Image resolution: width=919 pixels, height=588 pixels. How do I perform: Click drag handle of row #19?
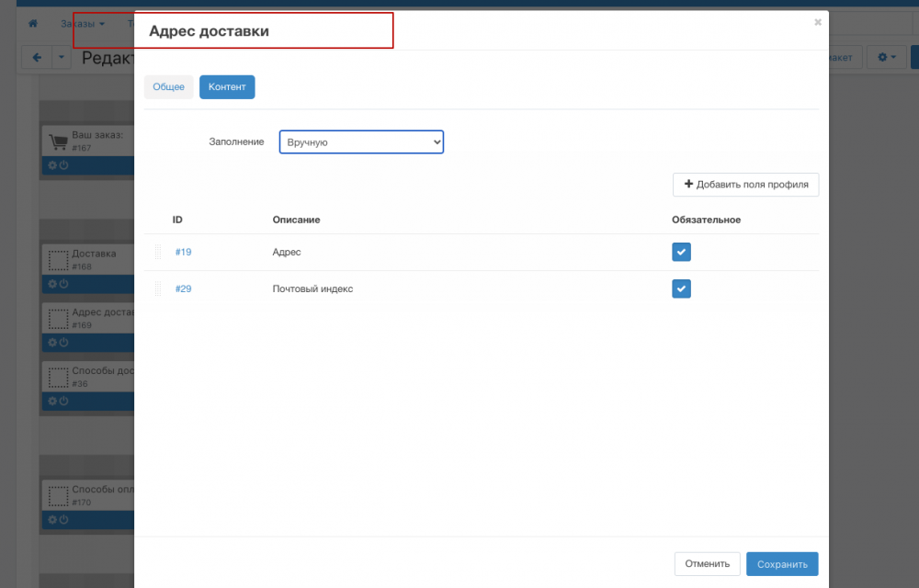pyautogui.click(x=157, y=252)
